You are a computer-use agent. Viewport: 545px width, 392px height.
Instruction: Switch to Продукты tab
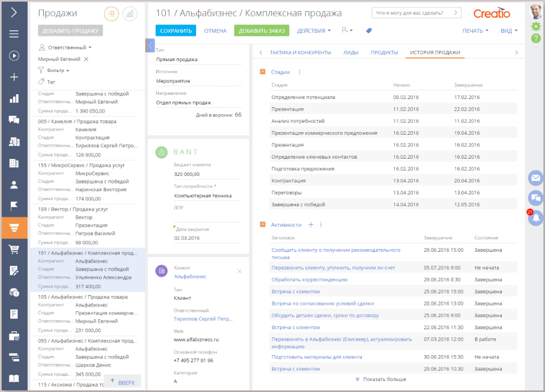point(384,53)
